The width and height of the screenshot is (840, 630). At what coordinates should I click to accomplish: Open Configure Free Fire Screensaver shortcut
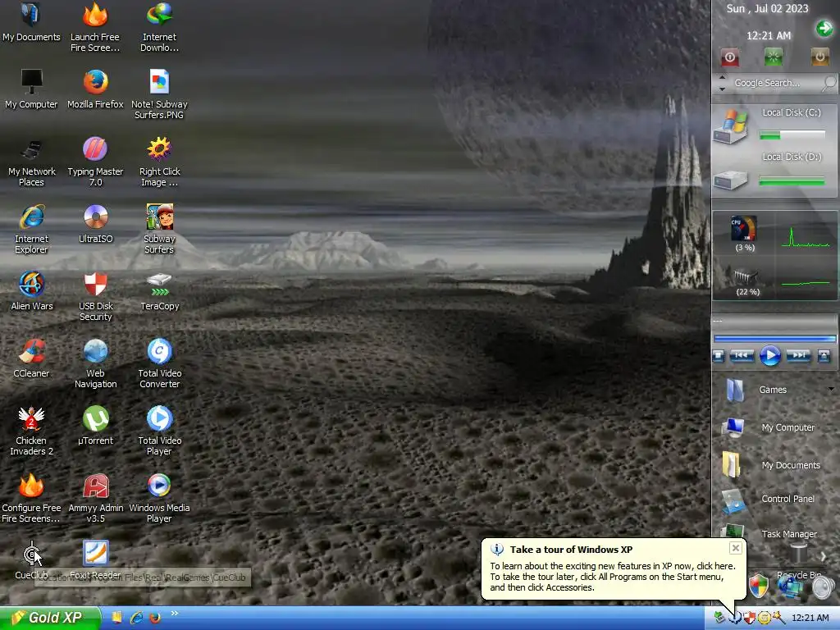(x=31, y=498)
